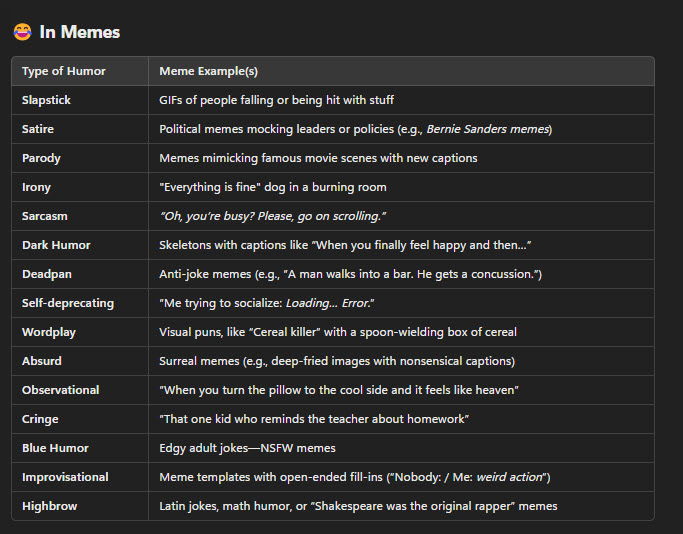Click the Slapstick row label

46,100
